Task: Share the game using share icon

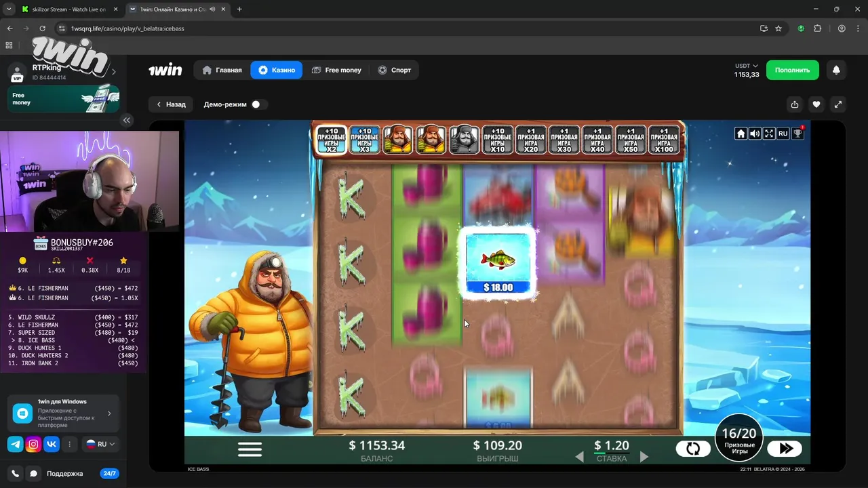Action: click(795, 104)
